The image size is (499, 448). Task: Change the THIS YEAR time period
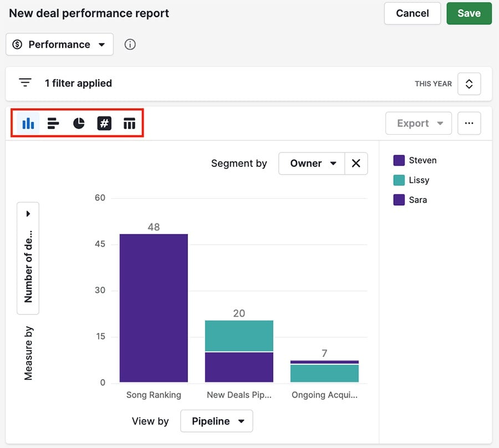(x=469, y=84)
